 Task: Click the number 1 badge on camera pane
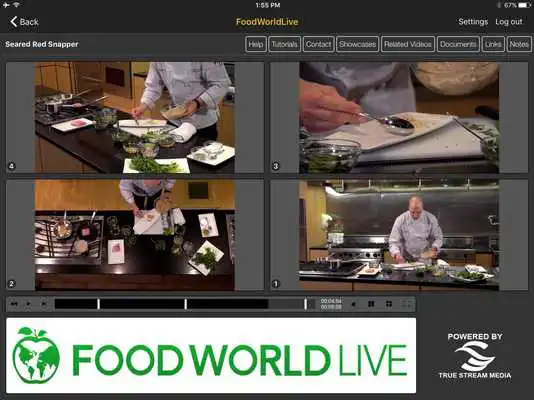276,284
